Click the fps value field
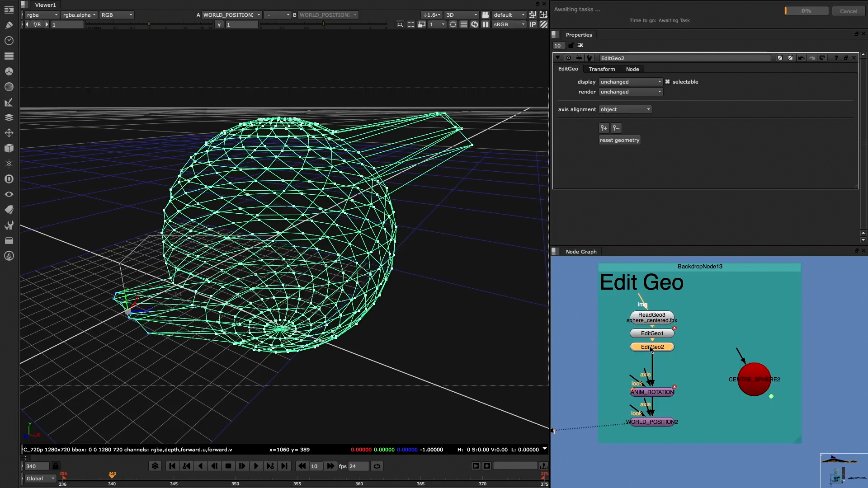868x488 pixels. [x=358, y=466]
